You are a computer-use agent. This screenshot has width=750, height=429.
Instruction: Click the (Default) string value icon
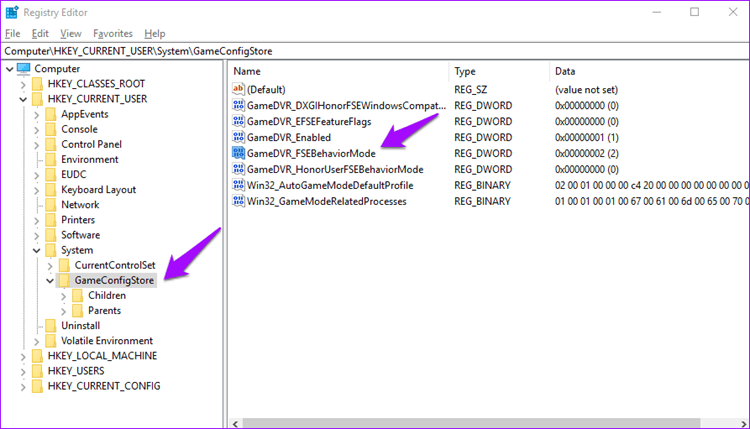pos(238,89)
